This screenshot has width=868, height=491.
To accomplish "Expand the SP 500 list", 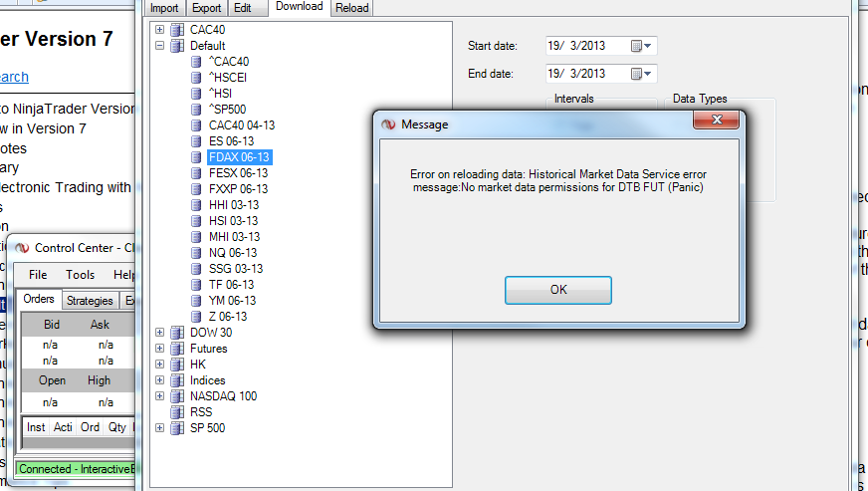I will [x=159, y=428].
